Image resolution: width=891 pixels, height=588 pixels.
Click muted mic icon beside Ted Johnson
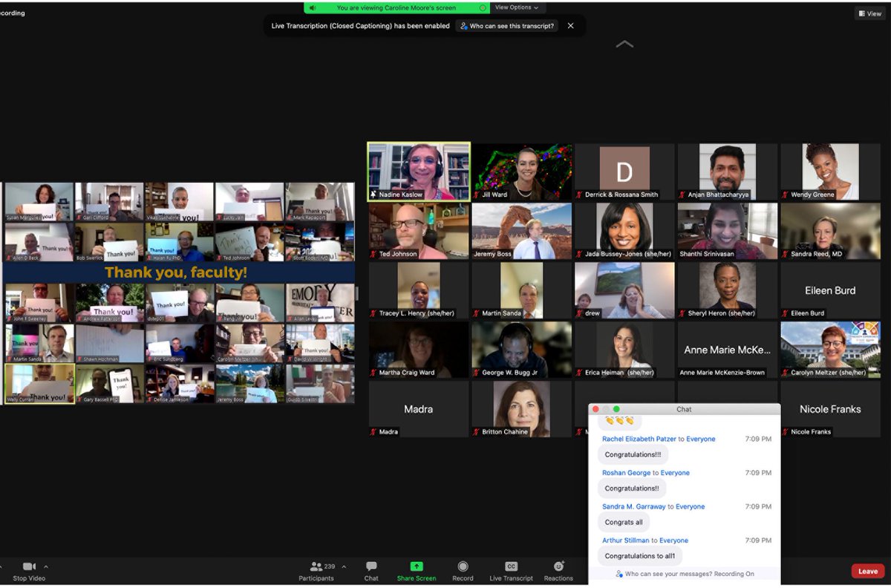[373, 254]
